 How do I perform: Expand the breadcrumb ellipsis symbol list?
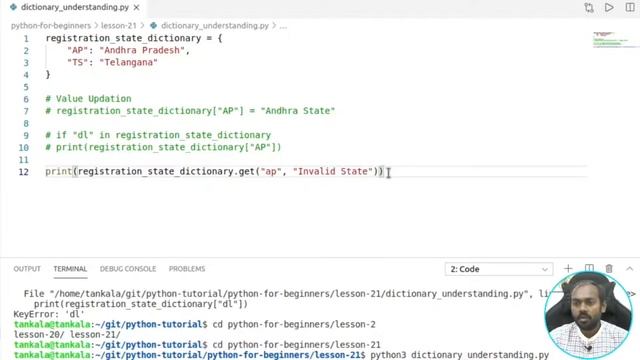283,25
